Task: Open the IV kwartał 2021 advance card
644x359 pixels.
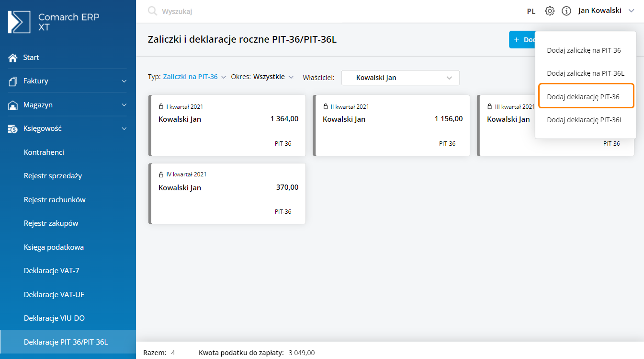Action: 227,194
